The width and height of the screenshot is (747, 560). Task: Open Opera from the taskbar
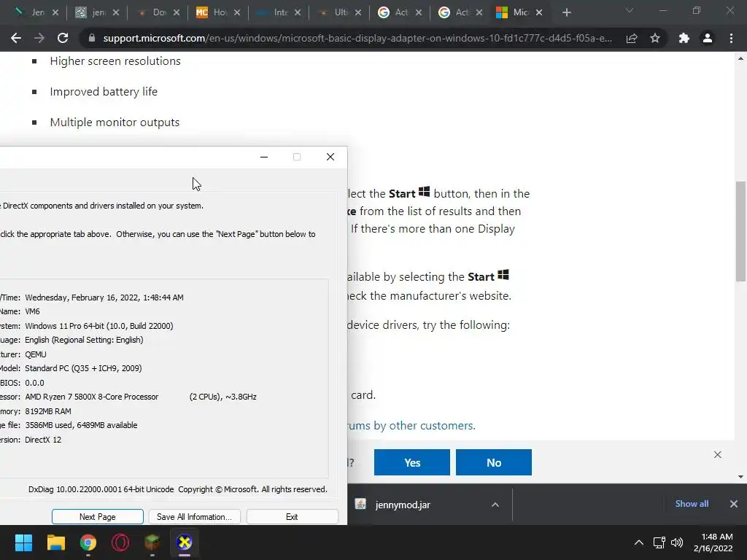click(x=120, y=542)
